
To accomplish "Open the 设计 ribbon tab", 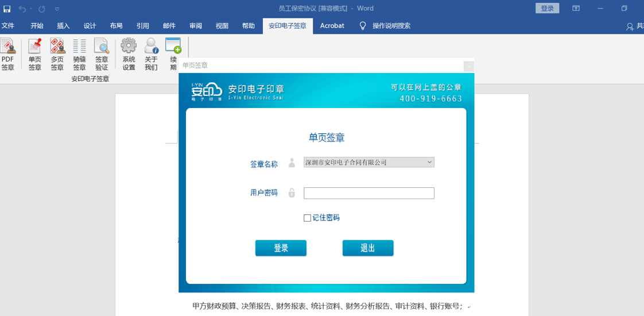I will click(x=90, y=26).
